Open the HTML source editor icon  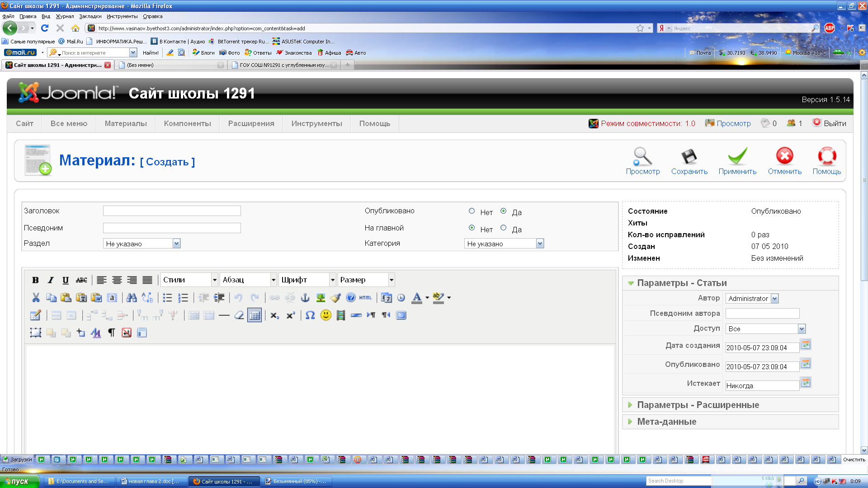click(365, 298)
